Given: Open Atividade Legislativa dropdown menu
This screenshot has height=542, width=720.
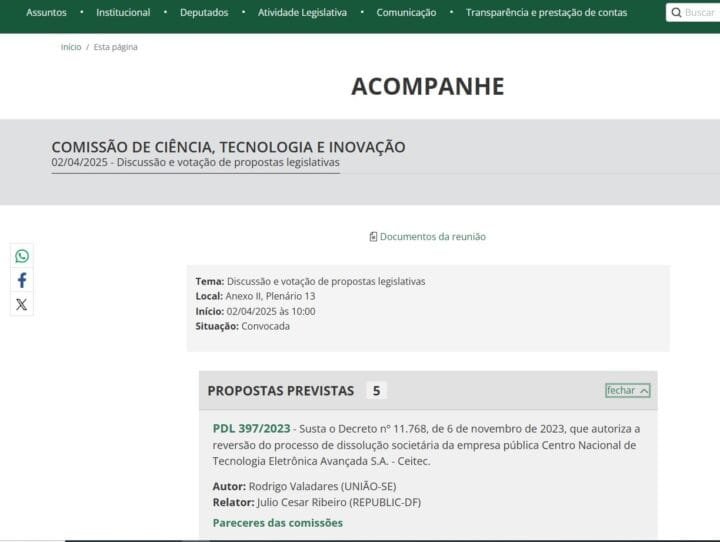Looking at the screenshot, I should [x=302, y=13].
